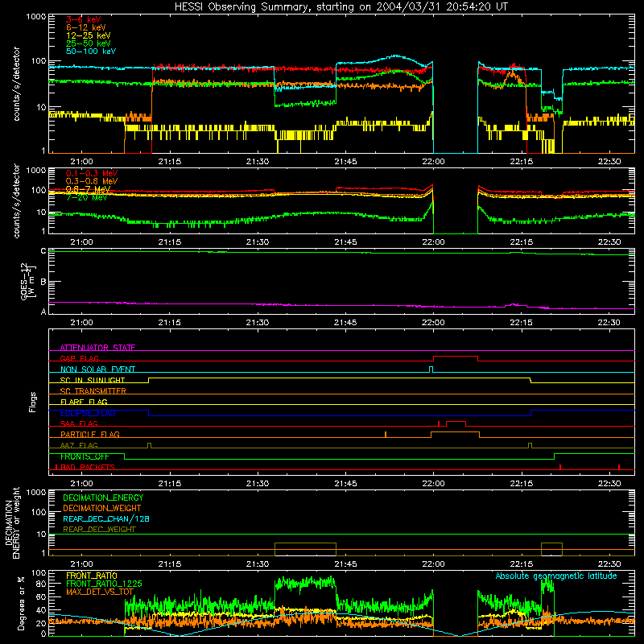Select the SAA_FLAG label
Viewport: 644px width, 644px height.
pos(79,423)
